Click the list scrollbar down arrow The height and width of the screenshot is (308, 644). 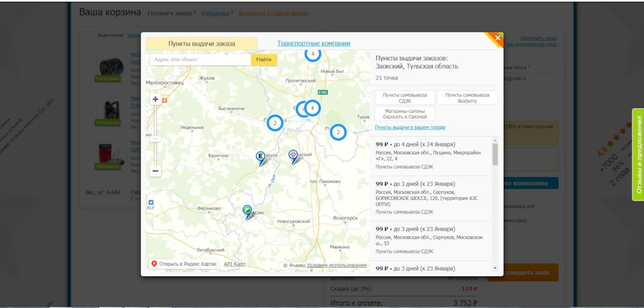click(x=495, y=268)
